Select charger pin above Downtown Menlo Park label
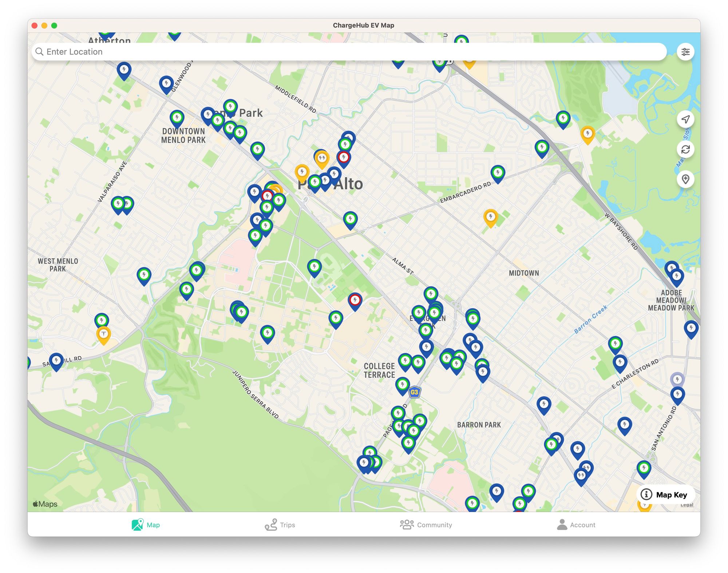728x573 pixels. (x=177, y=119)
